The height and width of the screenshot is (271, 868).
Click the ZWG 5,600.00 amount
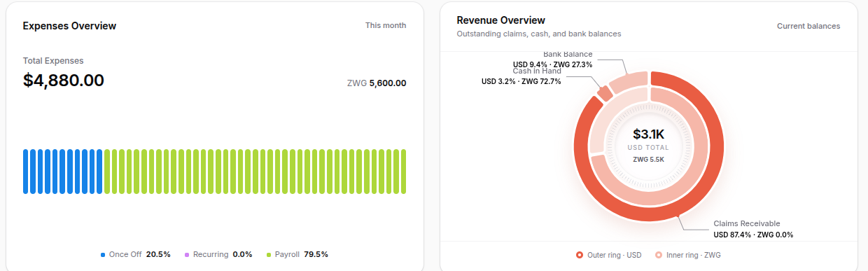coord(377,83)
